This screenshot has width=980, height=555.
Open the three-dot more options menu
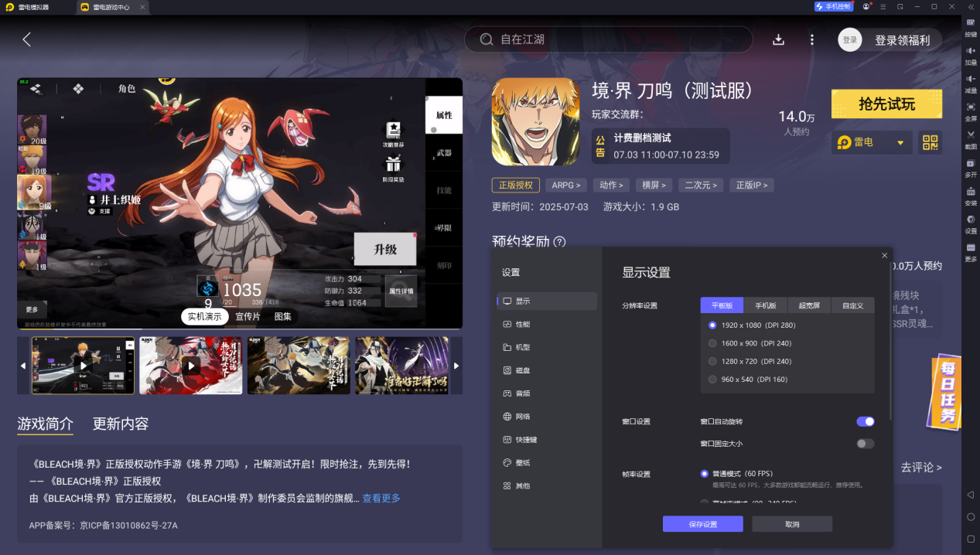pyautogui.click(x=811, y=39)
